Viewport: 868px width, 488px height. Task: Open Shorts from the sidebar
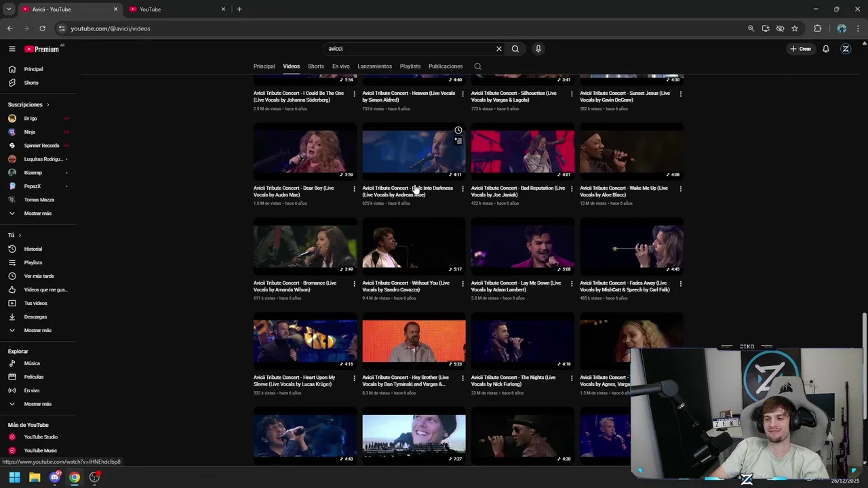tap(38, 83)
